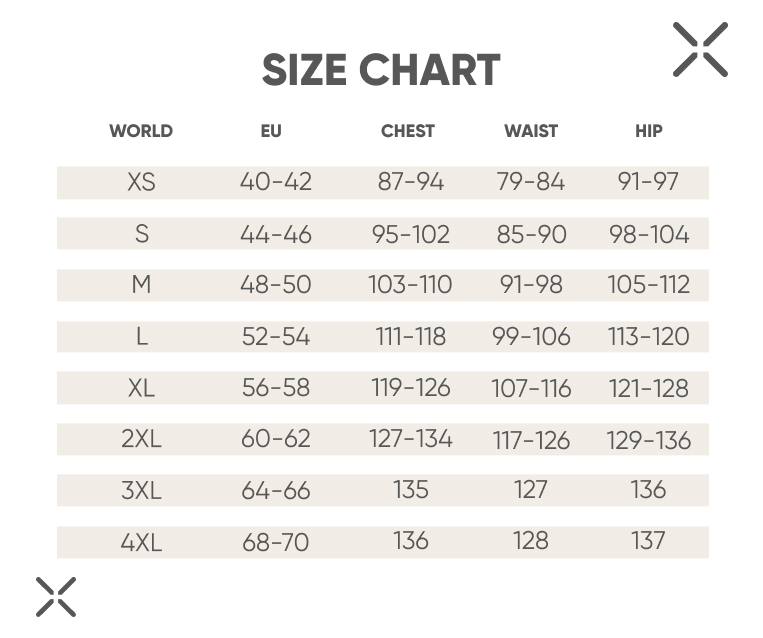Click hip value 137

coord(648,541)
